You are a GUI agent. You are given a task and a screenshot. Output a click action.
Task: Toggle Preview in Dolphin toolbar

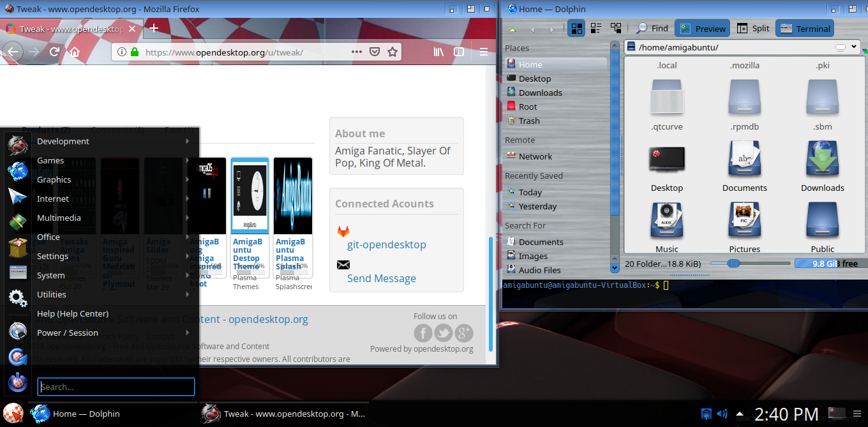point(703,28)
